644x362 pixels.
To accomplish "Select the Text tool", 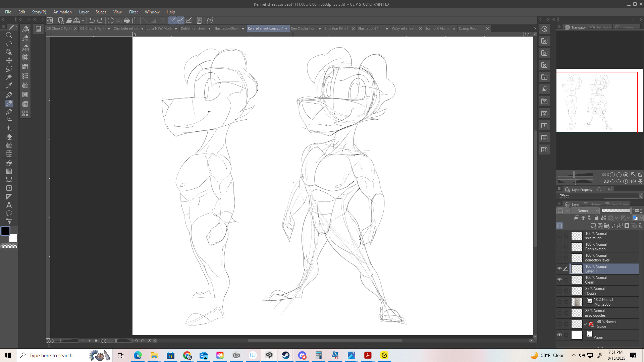I will pyautogui.click(x=9, y=205).
